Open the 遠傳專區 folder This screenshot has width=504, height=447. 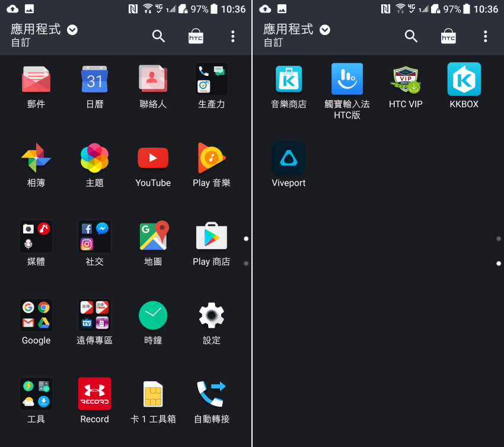coord(94,315)
